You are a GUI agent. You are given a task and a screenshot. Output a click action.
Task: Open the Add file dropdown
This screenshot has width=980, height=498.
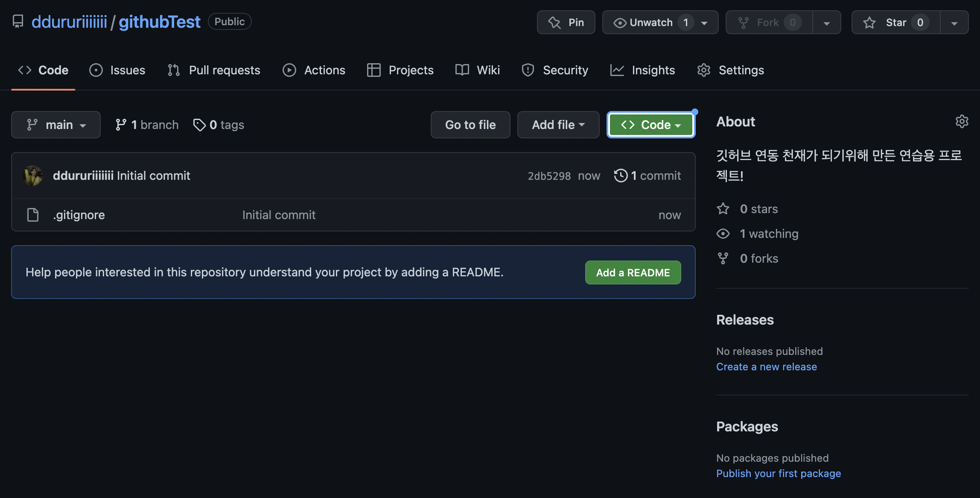558,125
